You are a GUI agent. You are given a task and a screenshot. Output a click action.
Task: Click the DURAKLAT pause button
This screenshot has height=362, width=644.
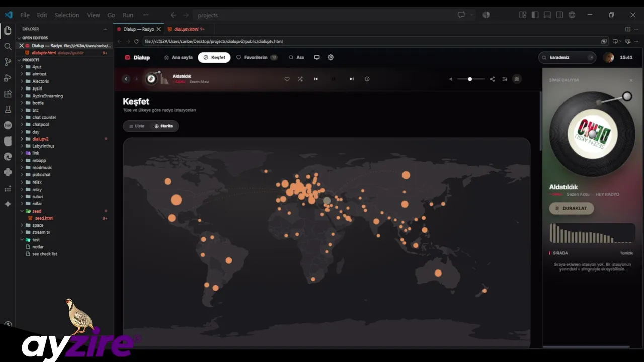(572, 208)
